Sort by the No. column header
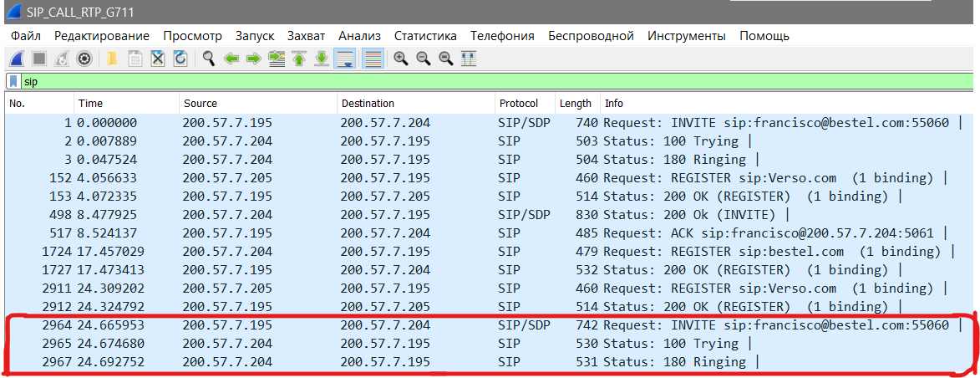980x378 pixels. click(40, 103)
